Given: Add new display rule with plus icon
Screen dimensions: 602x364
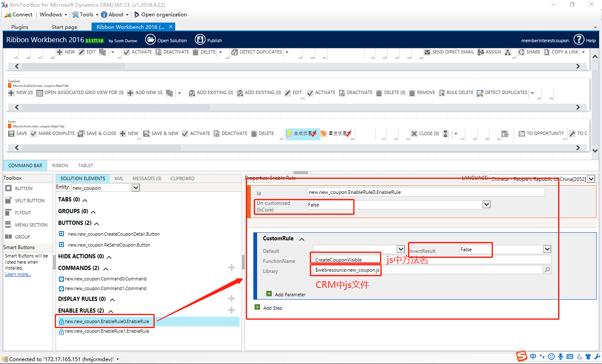Looking at the screenshot, I should (232, 298).
